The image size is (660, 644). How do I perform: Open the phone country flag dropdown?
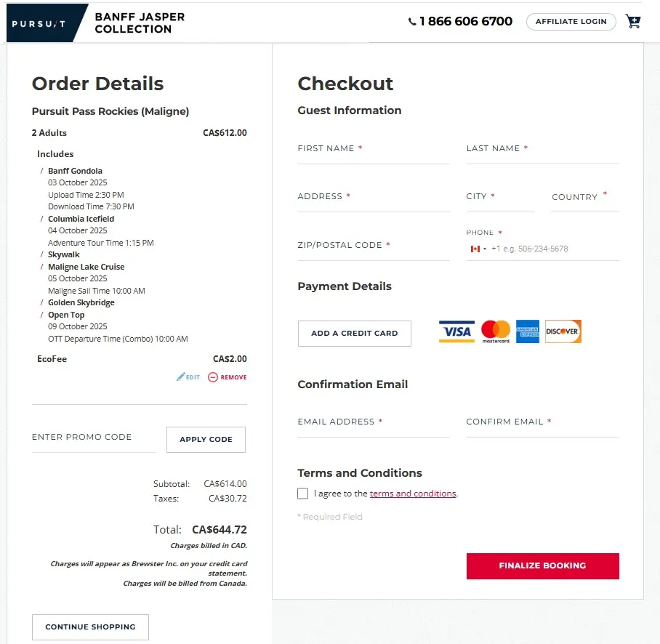(x=478, y=249)
